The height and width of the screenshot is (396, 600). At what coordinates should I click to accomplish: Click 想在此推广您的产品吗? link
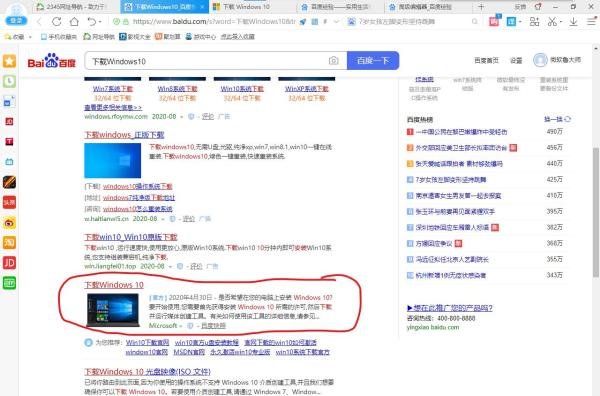coord(450,308)
